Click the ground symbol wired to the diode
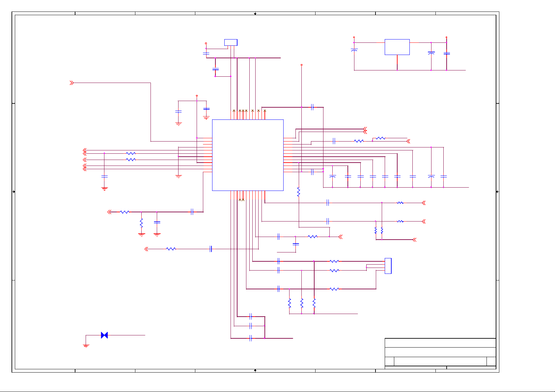Screen dimensions: 555x392 tap(86, 346)
